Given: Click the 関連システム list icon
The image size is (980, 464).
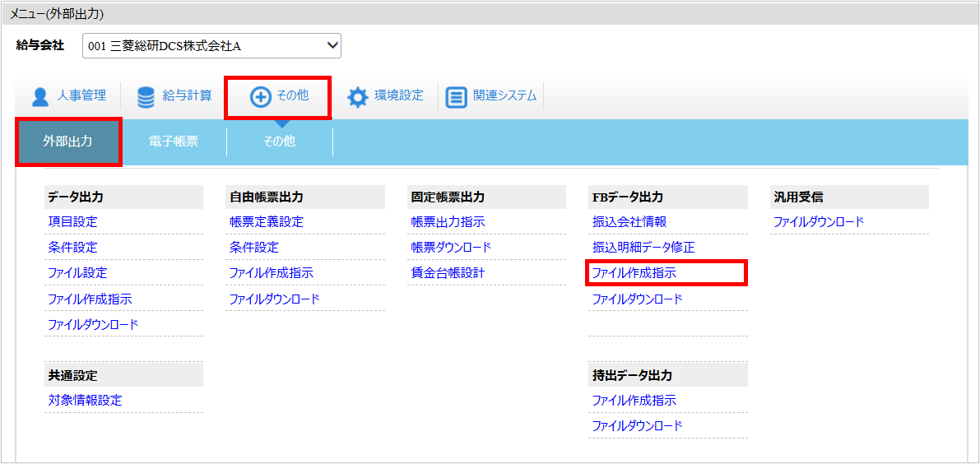Looking at the screenshot, I should click(457, 97).
